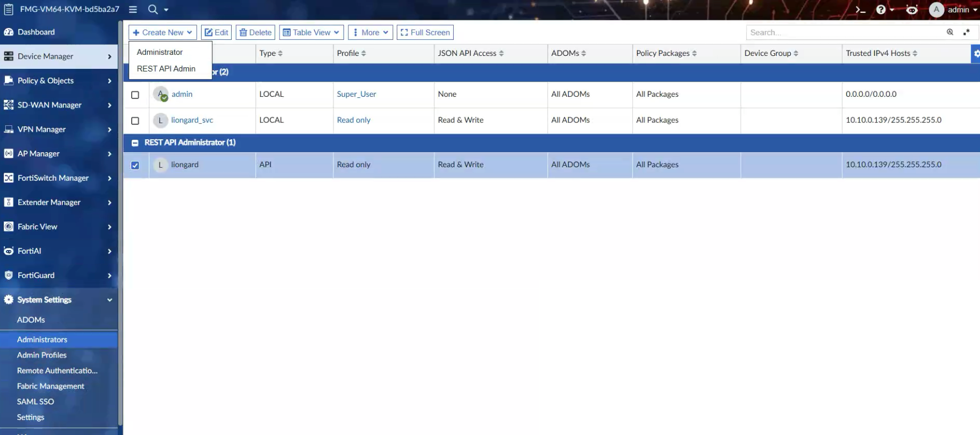
Task: Open the Remote Authentication submenu item
Action: coord(59,371)
